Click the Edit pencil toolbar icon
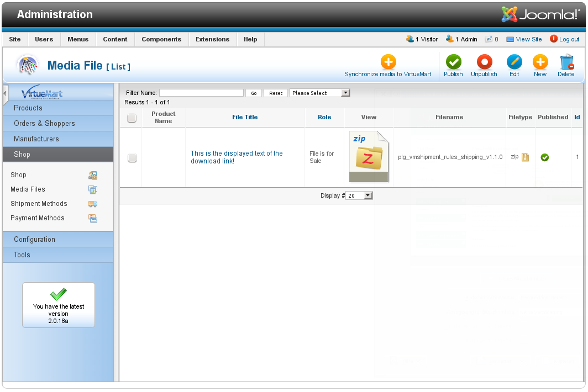Viewport: 588px width, 392px height. (x=514, y=62)
